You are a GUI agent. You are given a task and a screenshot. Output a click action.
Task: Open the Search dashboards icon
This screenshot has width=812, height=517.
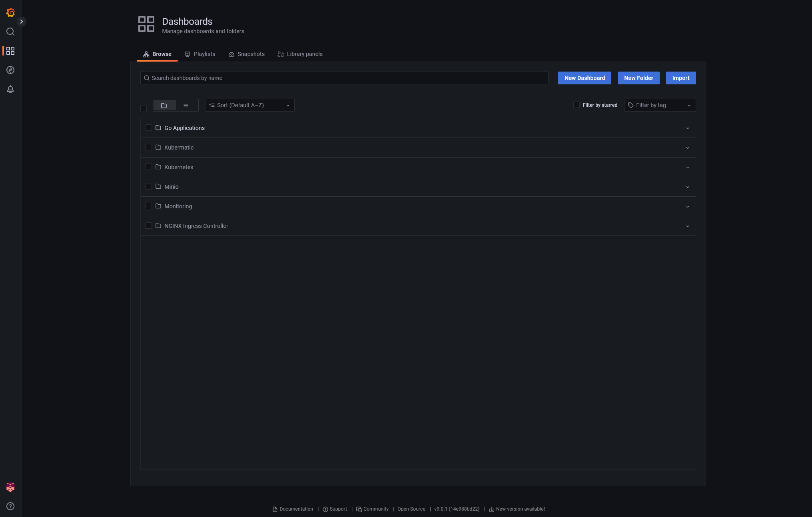[x=11, y=31]
